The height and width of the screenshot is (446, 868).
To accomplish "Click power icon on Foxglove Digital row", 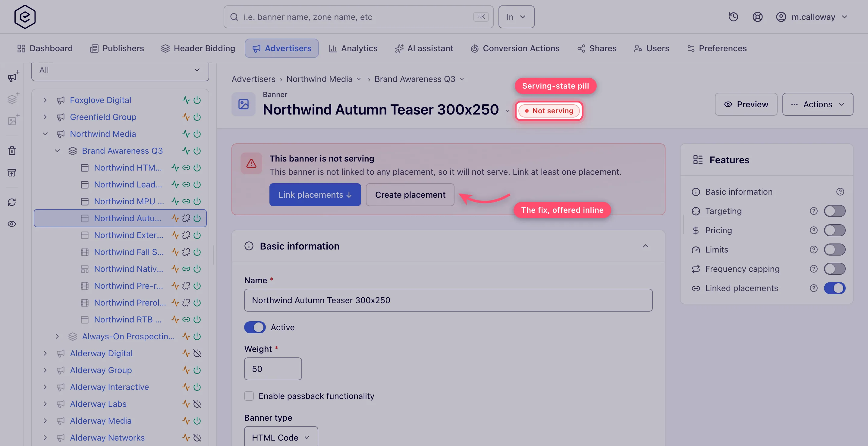I will tap(197, 100).
